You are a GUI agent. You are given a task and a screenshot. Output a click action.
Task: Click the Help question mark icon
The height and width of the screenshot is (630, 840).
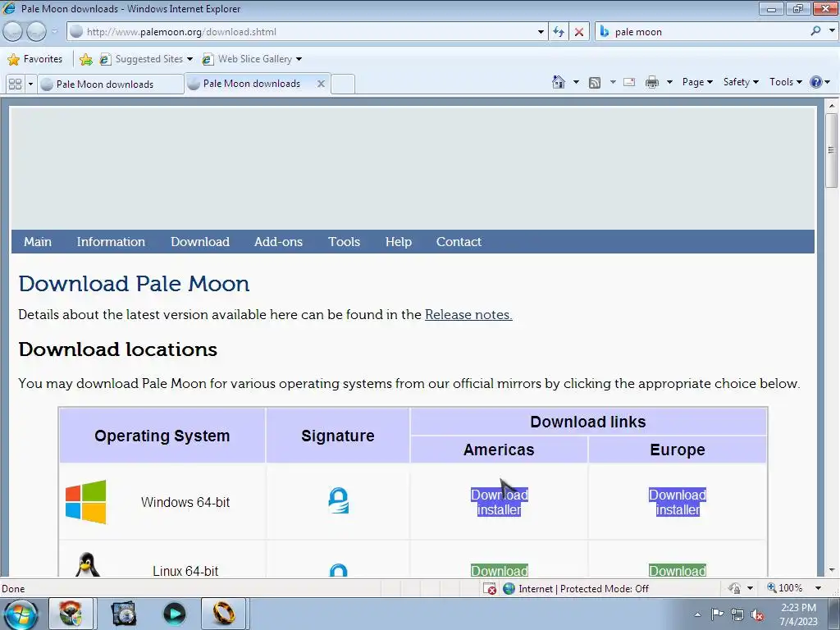coord(816,82)
